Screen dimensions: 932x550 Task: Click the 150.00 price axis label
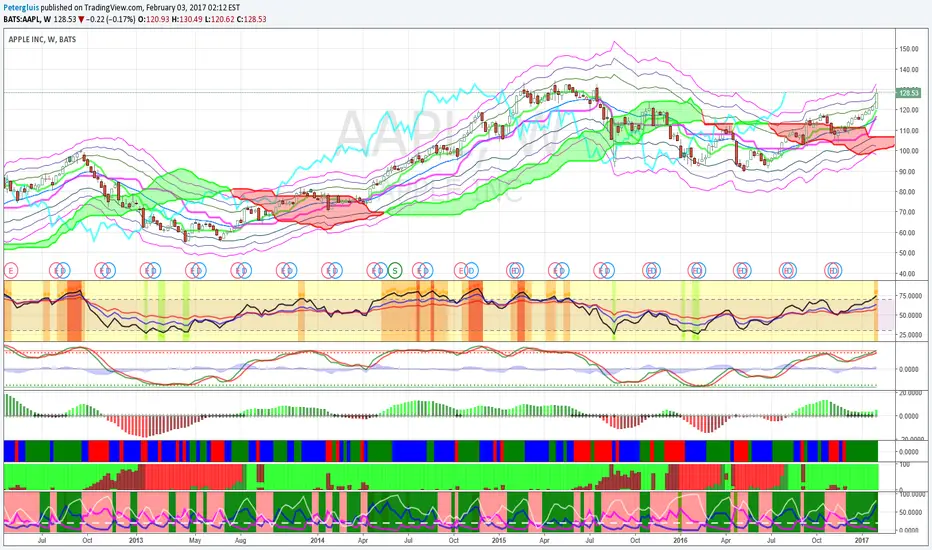pyautogui.click(x=909, y=49)
